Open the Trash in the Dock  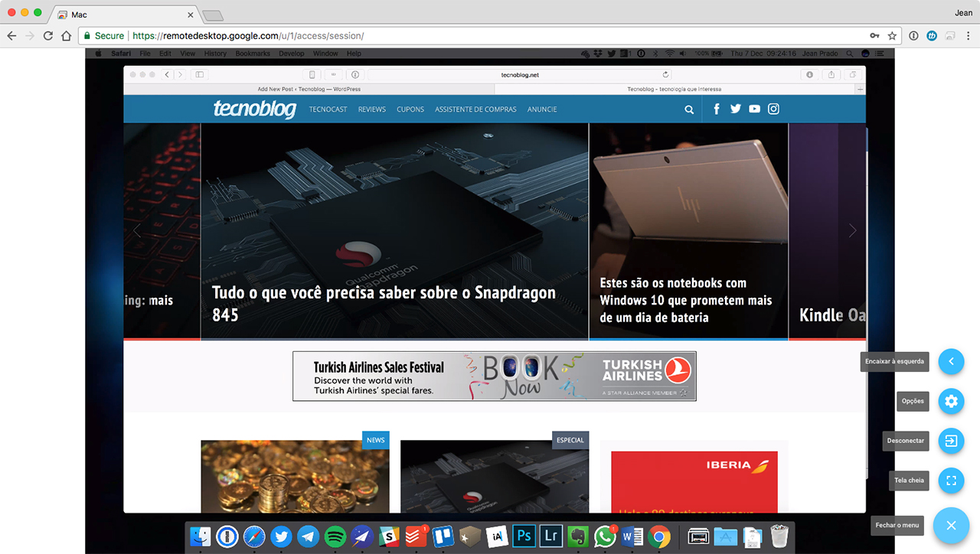click(x=779, y=537)
